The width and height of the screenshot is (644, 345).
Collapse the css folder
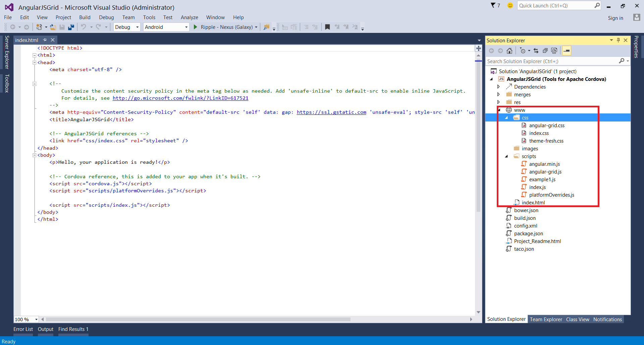point(506,118)
